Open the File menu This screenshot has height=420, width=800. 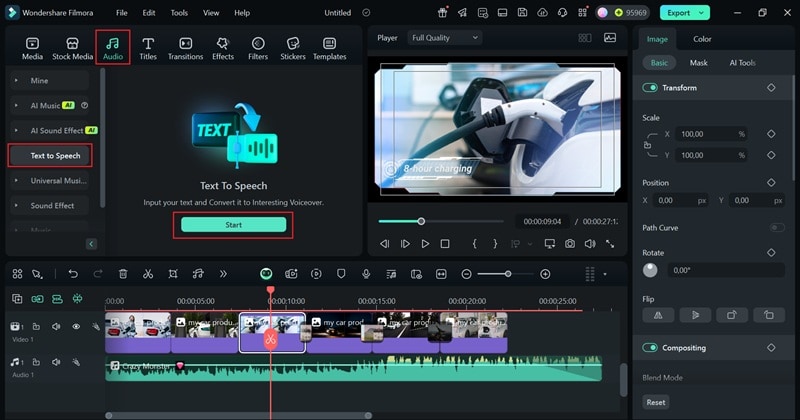tap(121, 13)
